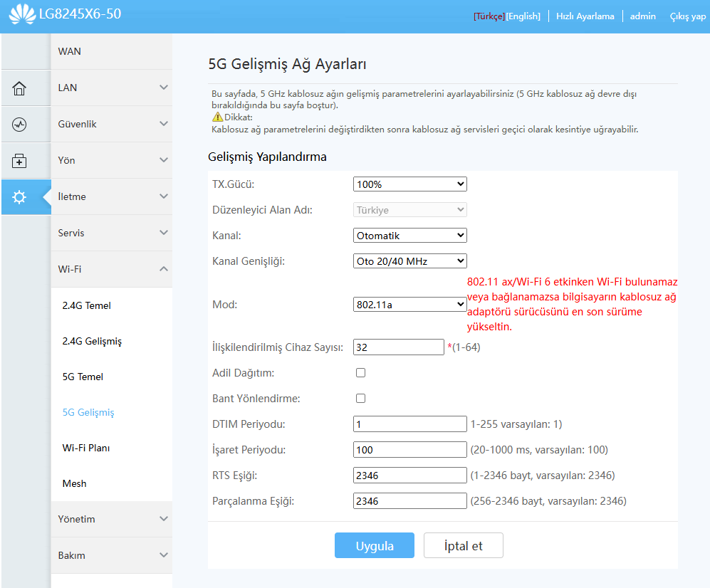Image resolution: width=710 pixels, height=588 pixels.
Task: Click the TX.Gücü label
Action: (233, 184)
